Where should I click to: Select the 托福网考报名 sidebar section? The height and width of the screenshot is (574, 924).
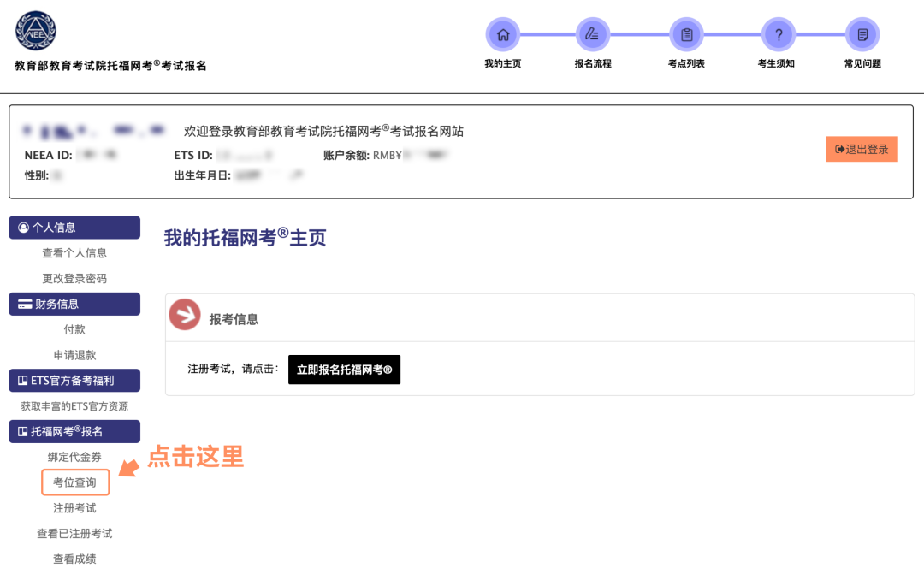click(74, 431)
